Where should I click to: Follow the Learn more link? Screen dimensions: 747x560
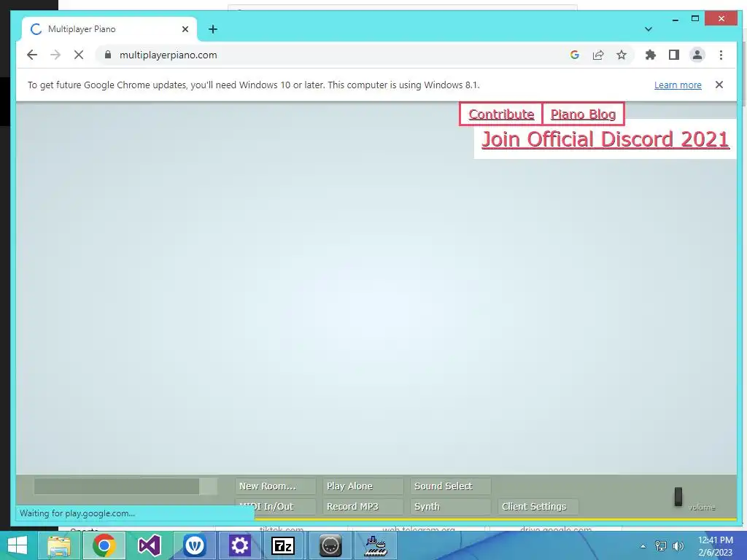click(x=678, y=85)
